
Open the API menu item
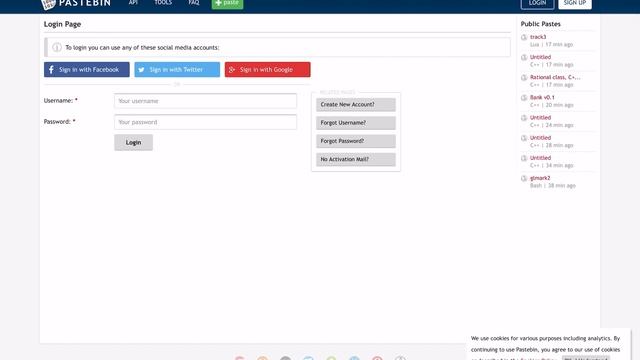133,2
